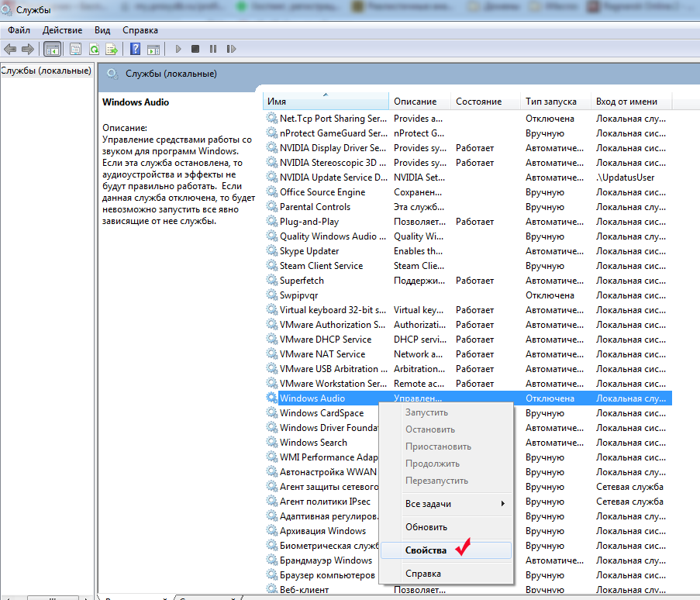The height and width of the screenshot is (600, 700).
Task: Click the Properties toolbar icon
Action: pyautogui.click(x=75, y=49)
